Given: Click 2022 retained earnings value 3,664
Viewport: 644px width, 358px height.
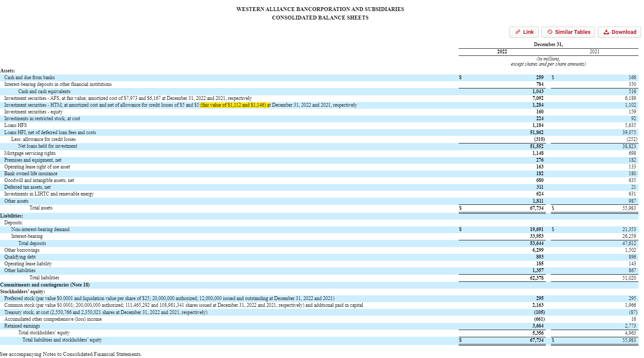Looking at the screenshot, I should click(x=538, y=326).
